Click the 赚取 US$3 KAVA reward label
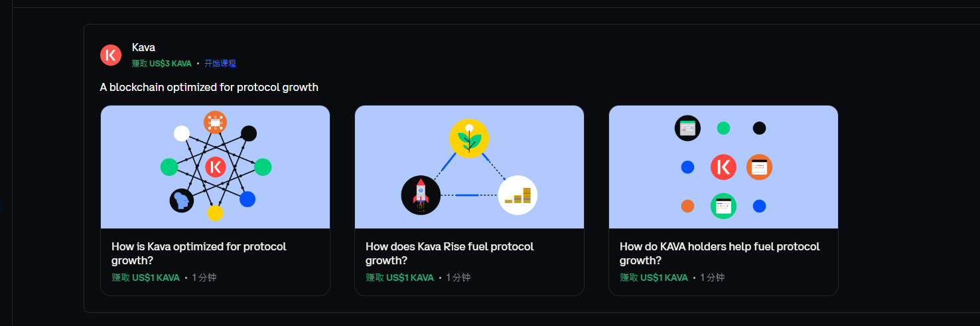Viewport: 980px width, 326px height. (161, 64)
